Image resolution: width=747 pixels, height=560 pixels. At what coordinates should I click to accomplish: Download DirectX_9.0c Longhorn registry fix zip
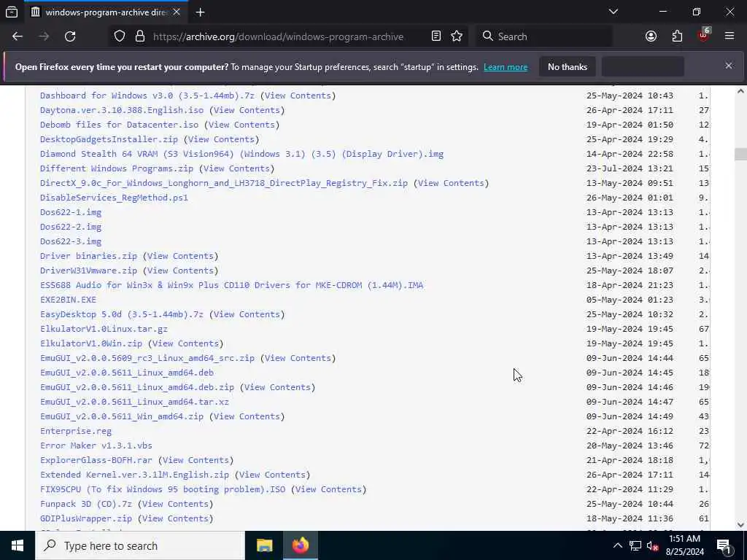(224, 183)
